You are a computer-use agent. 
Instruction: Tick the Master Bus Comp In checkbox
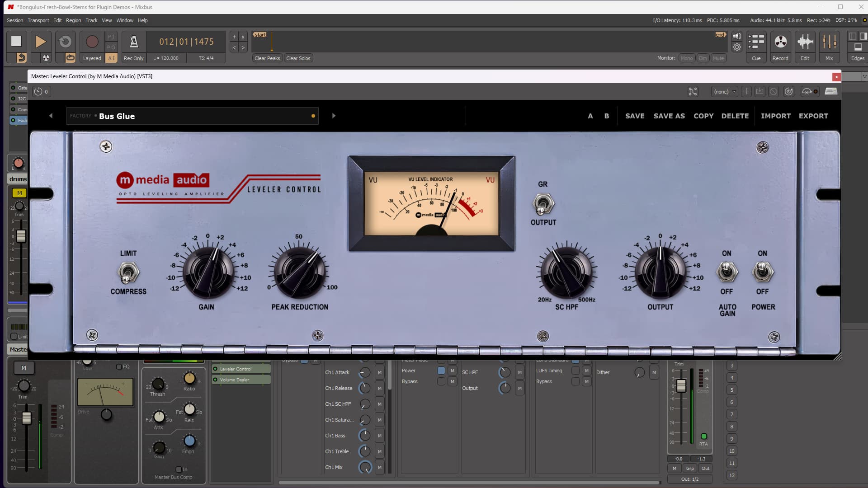[x=179, y=469]
